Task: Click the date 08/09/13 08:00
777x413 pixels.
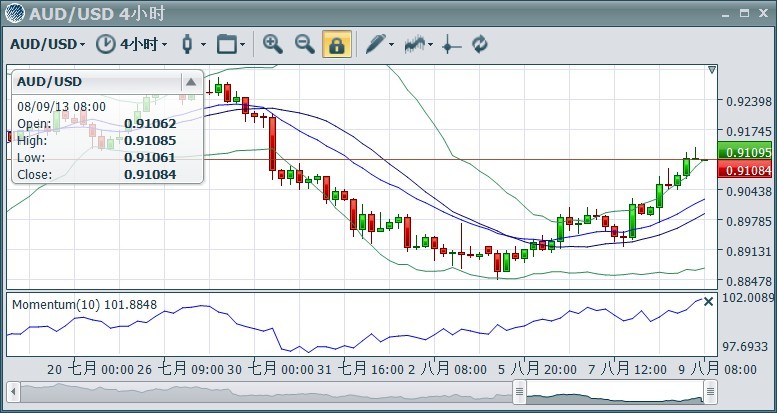Action: (x=61, y=107)
